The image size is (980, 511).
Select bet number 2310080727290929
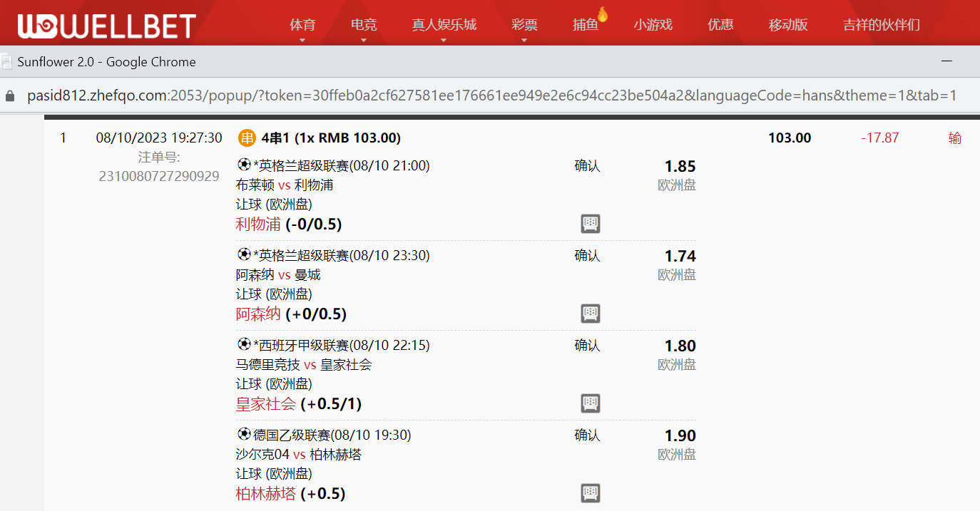159,176
